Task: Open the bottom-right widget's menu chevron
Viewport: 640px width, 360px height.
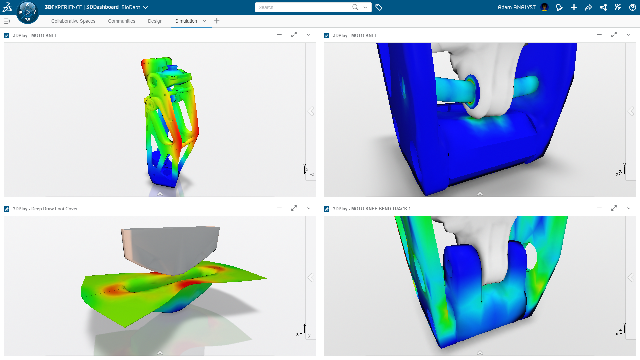Action: [x=628, y=208]
